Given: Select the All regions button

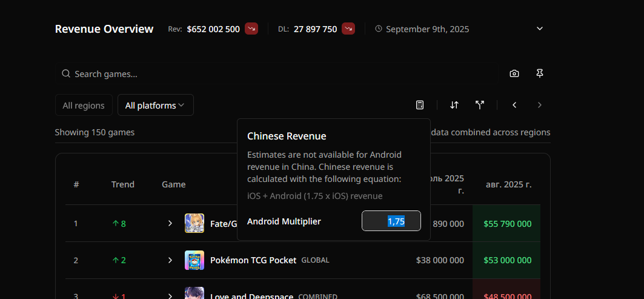Looking at the screenshot, I should point(84,106).
